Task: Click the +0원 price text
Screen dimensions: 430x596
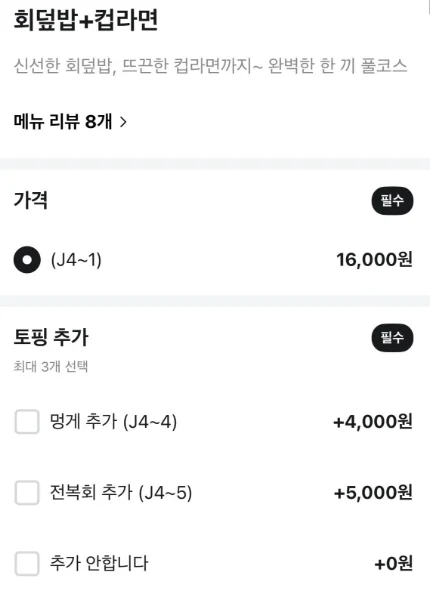Action: click(x=394, y=564)
